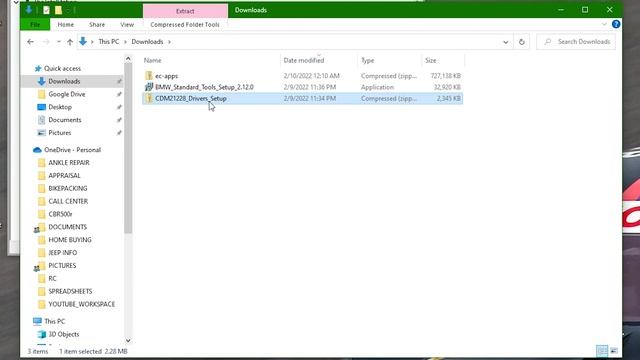Click the pin icon beside Google Drive

119,94
